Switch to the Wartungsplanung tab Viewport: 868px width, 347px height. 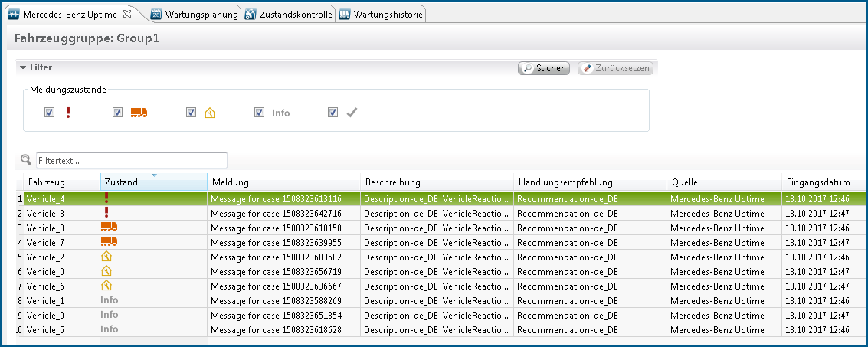(195, 15)
